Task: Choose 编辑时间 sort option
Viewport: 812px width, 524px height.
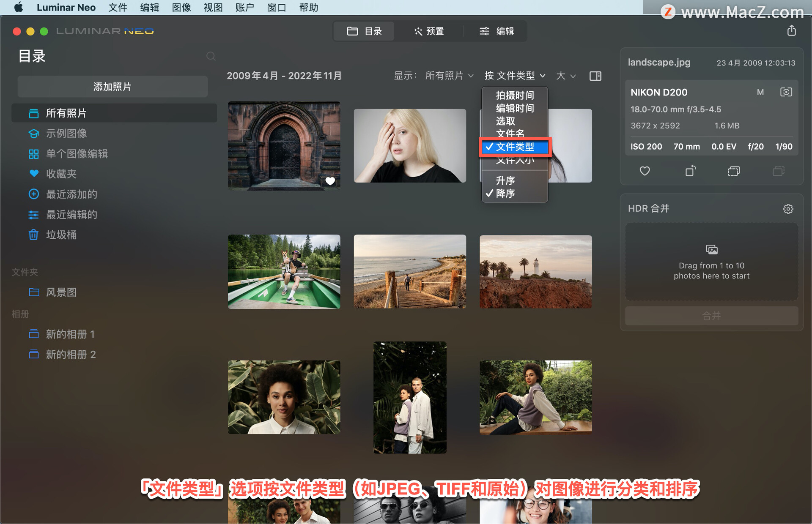Action: (x=515, y=108)
